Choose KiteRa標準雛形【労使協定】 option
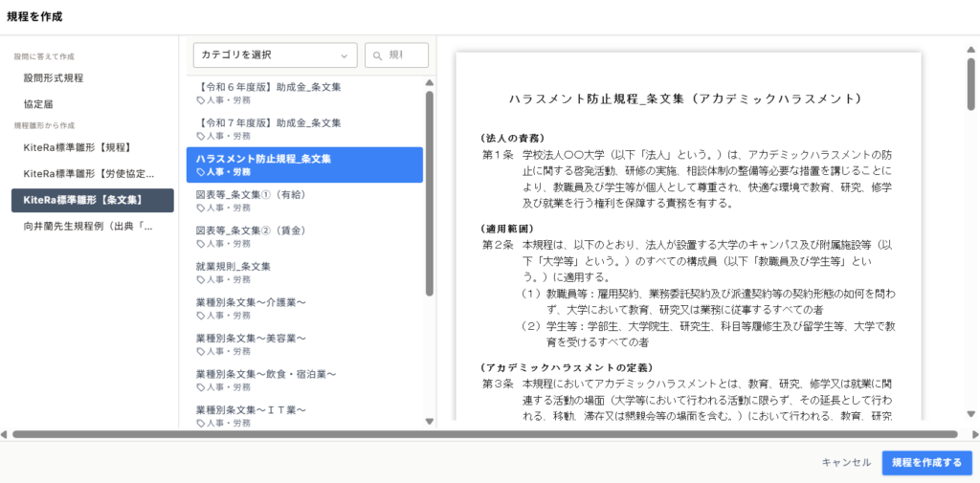The image size is (980, 483). (89, 174)
